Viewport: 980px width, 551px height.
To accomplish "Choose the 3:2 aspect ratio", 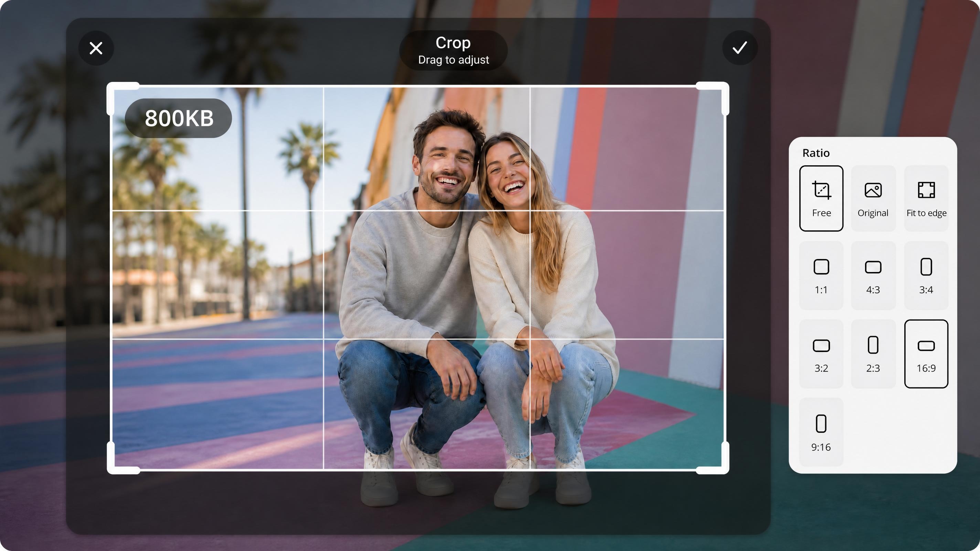I will [x=821, y=354].
